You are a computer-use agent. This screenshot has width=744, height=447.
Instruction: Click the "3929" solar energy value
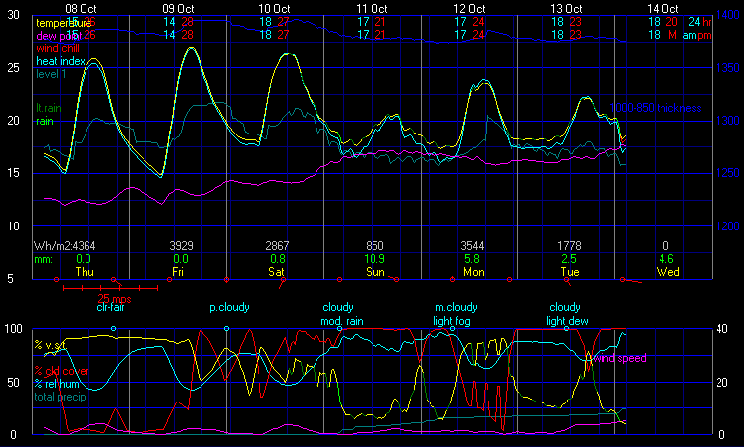181,246
